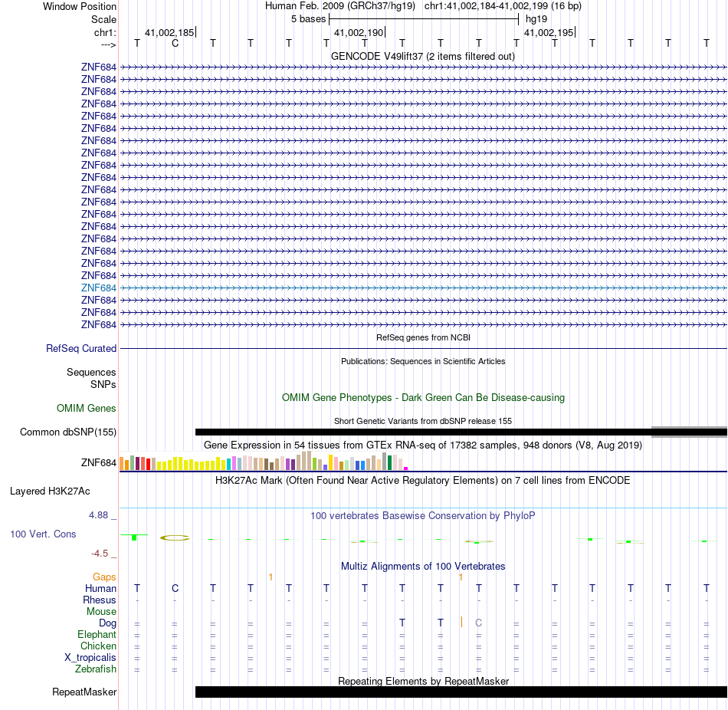Click the SNPs track label
Viewport: 728px width, 710px height.
pos(103,385)
